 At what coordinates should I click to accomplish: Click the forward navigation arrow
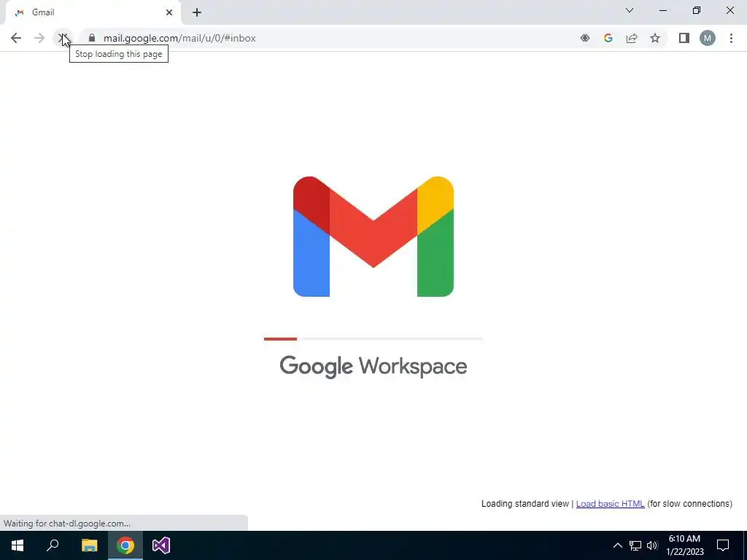(x=39, y=38)
